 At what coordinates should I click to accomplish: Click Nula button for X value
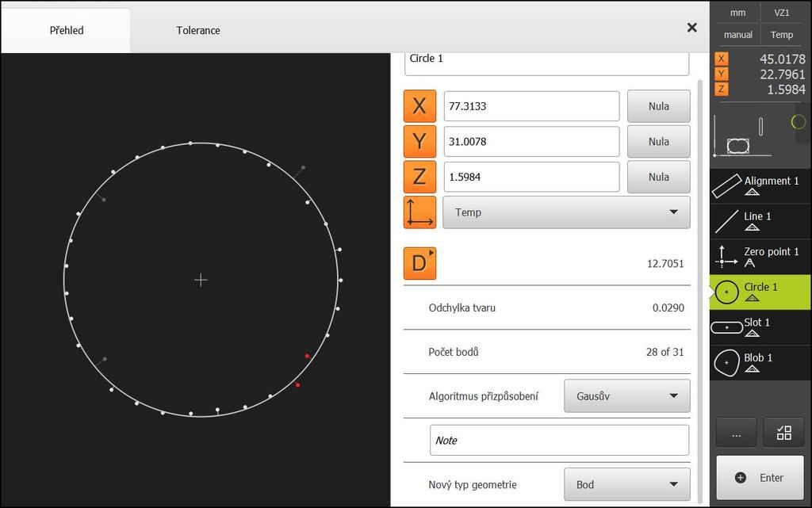click(x=659, y=106)
